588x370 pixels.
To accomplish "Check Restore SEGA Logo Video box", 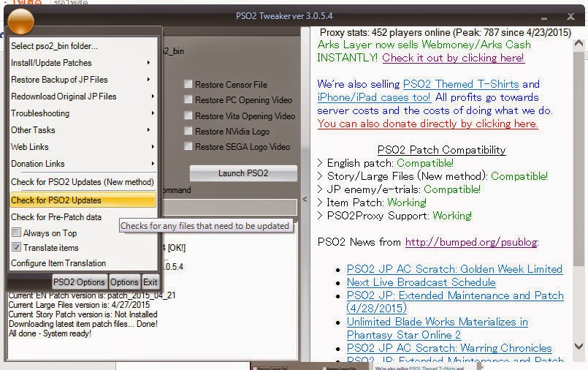I will click(188, 146).
